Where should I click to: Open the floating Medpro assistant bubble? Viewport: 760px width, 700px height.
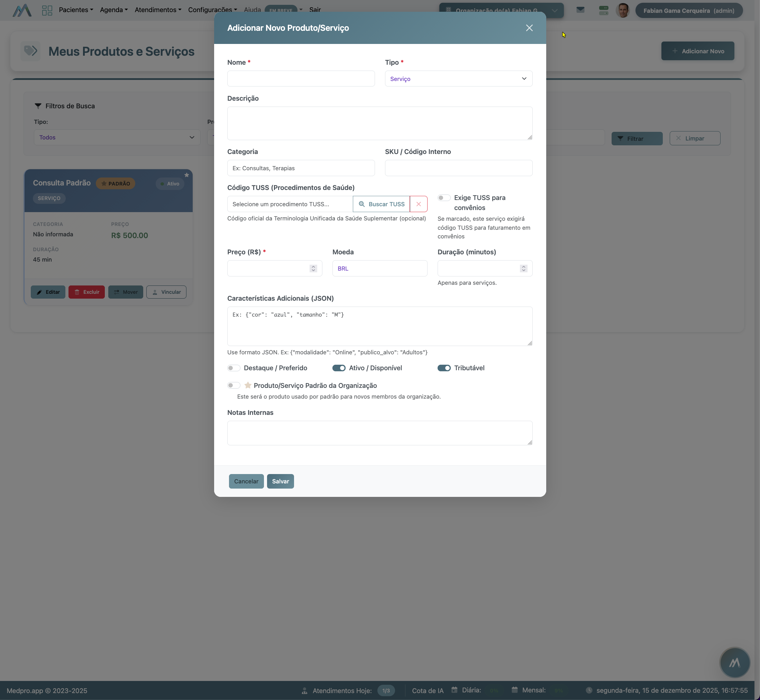click(734, 663)
